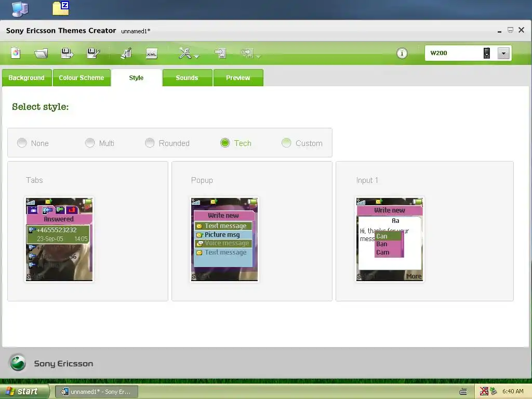Select the None style radio button
This screenshot has height=399, width=532.
(x=22, y=143)
